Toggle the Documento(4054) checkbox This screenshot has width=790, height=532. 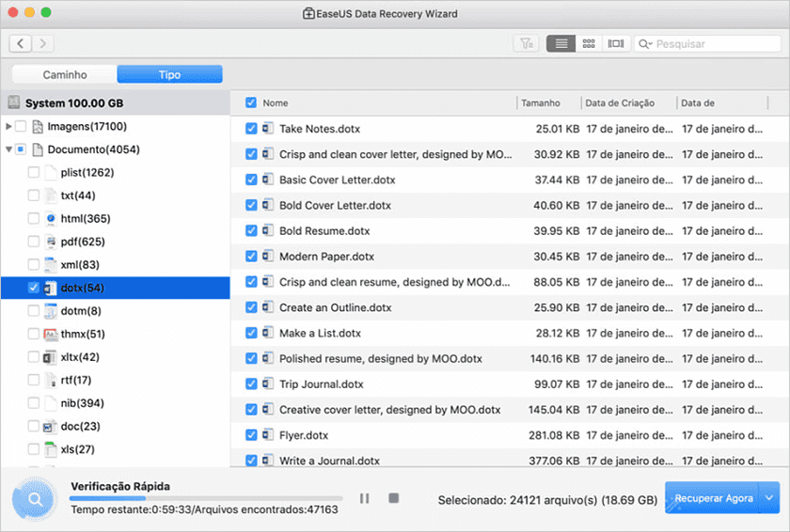21,149
